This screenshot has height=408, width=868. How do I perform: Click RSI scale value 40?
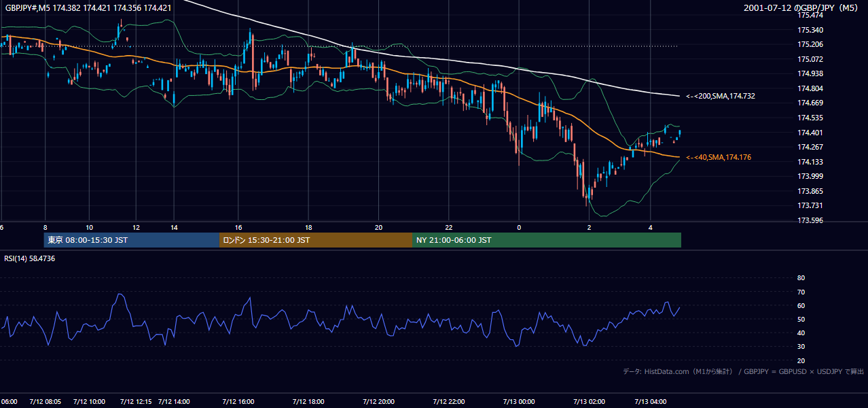coord(801,333)
